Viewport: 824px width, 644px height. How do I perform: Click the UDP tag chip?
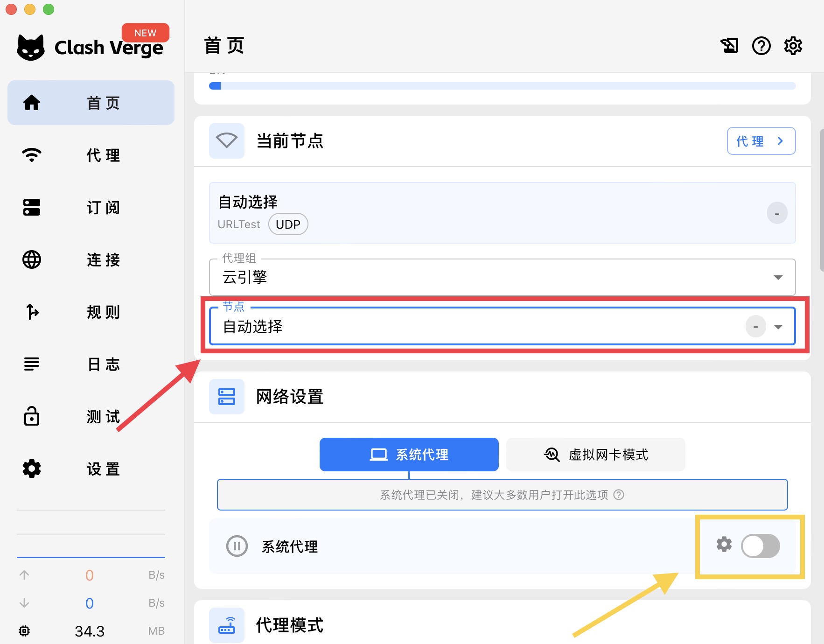(288, 224)
